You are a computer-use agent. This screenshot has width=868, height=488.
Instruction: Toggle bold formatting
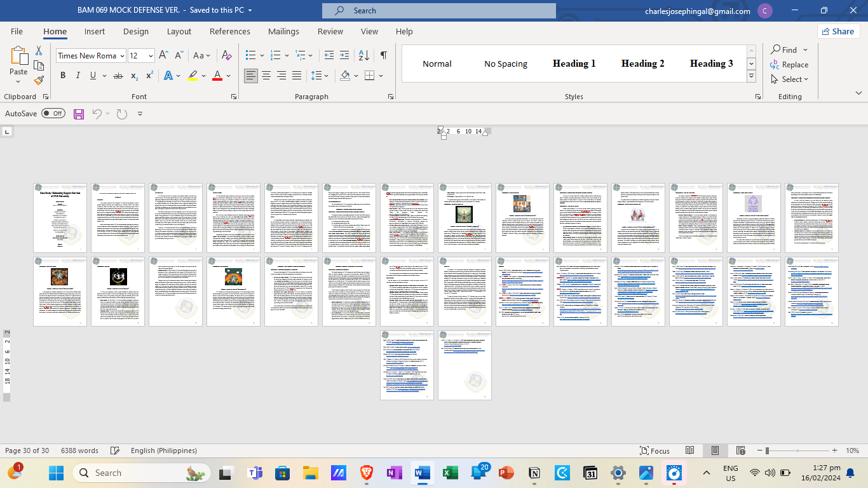(x=63, y=76)
